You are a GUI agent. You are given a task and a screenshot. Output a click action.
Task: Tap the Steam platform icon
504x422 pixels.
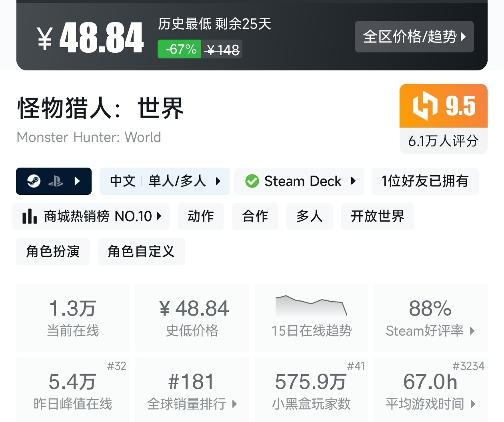pyautogui.click(x=34, y=181)
